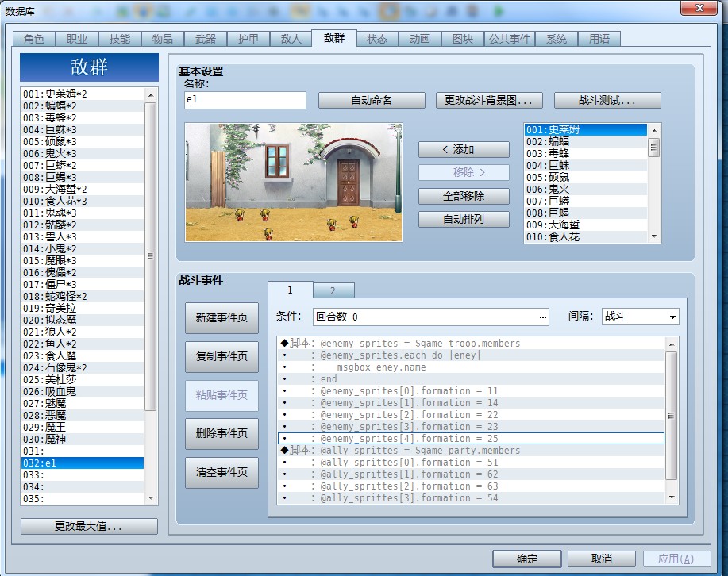Click the event command list scroll-down arrow

click(672, 497)
